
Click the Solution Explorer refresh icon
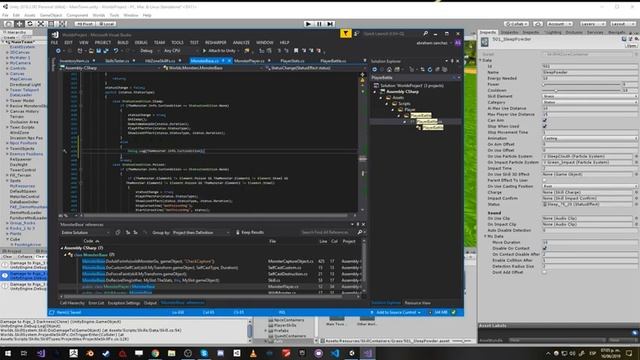click(x=429, y=70)
